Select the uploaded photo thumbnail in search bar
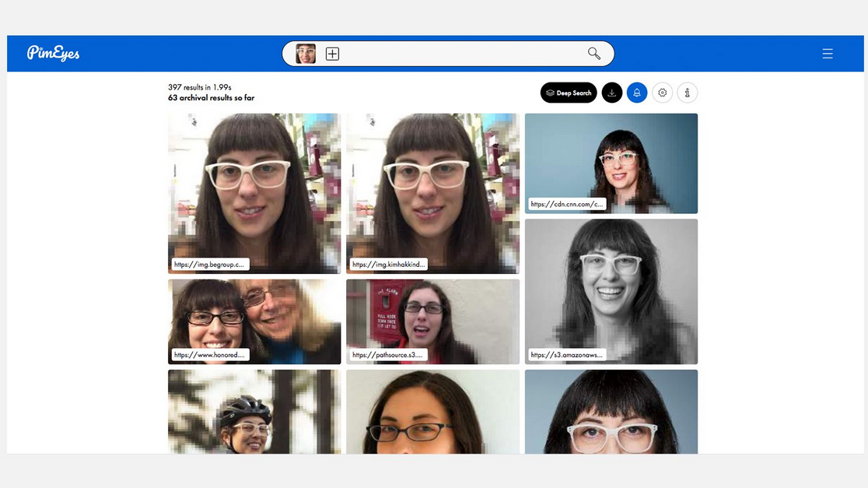The image size is (868, 488). point(306,54)
